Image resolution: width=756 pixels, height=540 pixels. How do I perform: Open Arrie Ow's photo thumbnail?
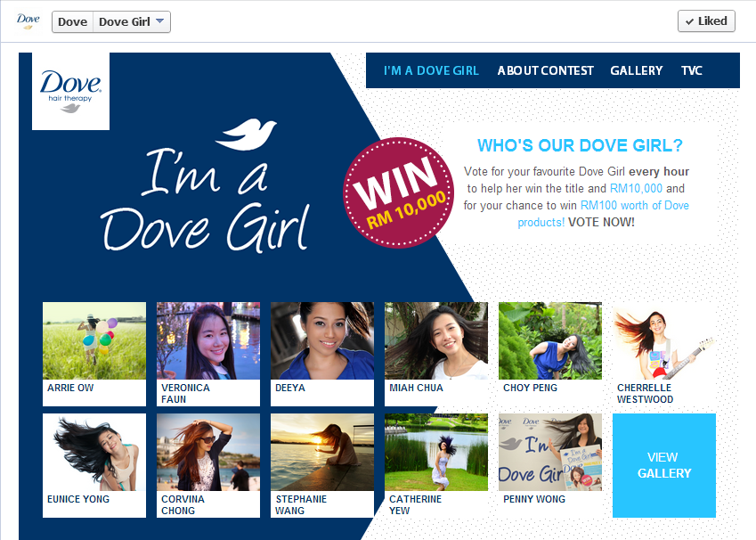tap(94, 340)
